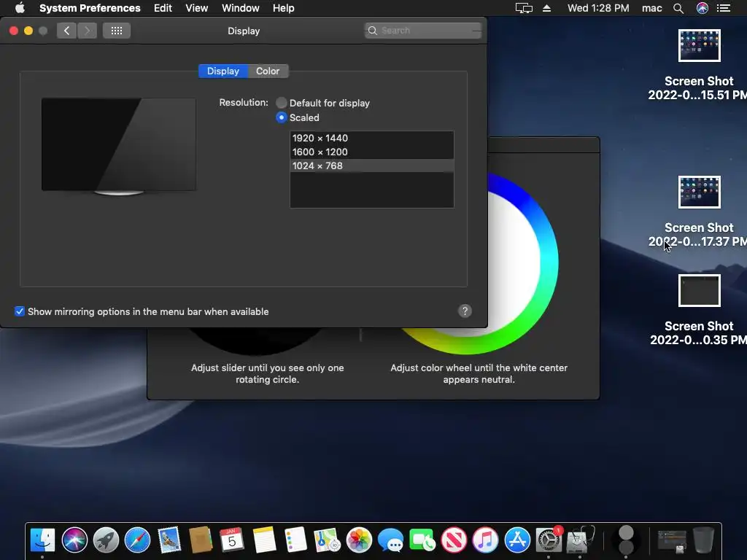Launch Siri from the Dock
747x560 pixels.
[74, 540]
